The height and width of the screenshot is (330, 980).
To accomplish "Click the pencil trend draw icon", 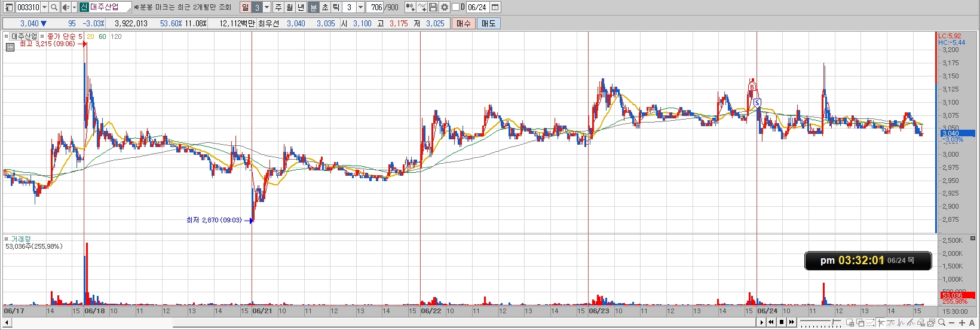I will [911, 322].
